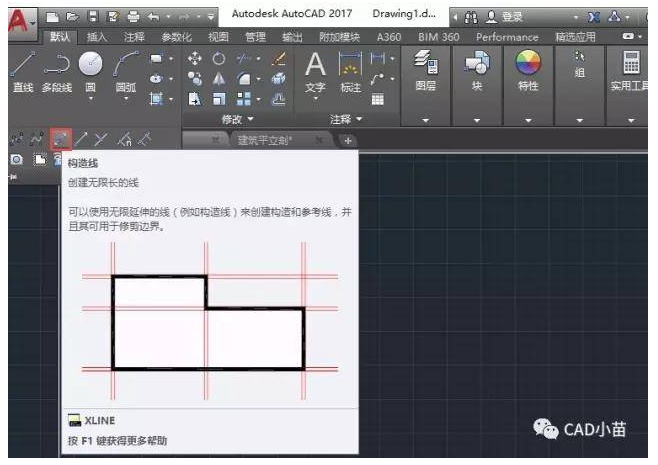Viewport: 658px width, 465px height.
Task: Select the Line (直线) tool
Action: coord(23,71)
